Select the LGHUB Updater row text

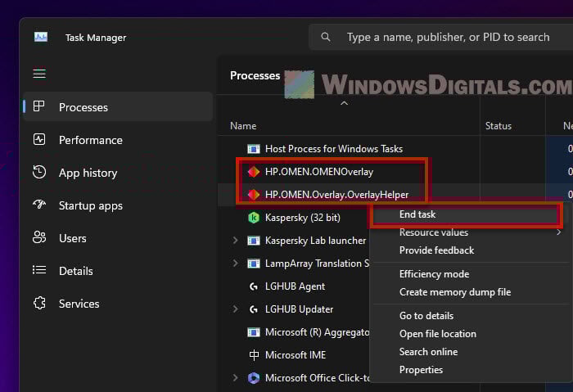click(299, 309)
